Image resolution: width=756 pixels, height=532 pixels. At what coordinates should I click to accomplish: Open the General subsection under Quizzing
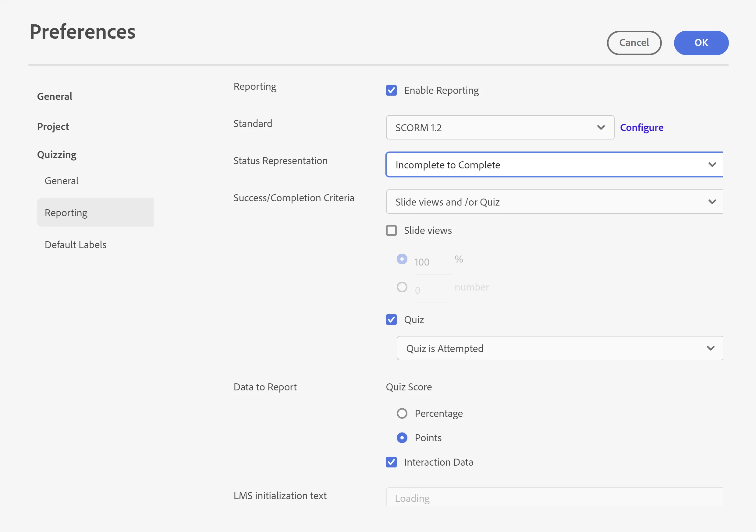(x=62, y=181)
